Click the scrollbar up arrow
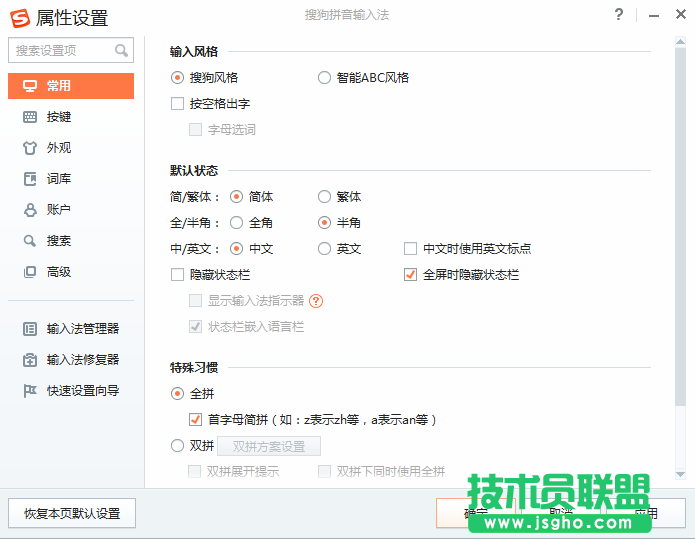 pos(680,42)
